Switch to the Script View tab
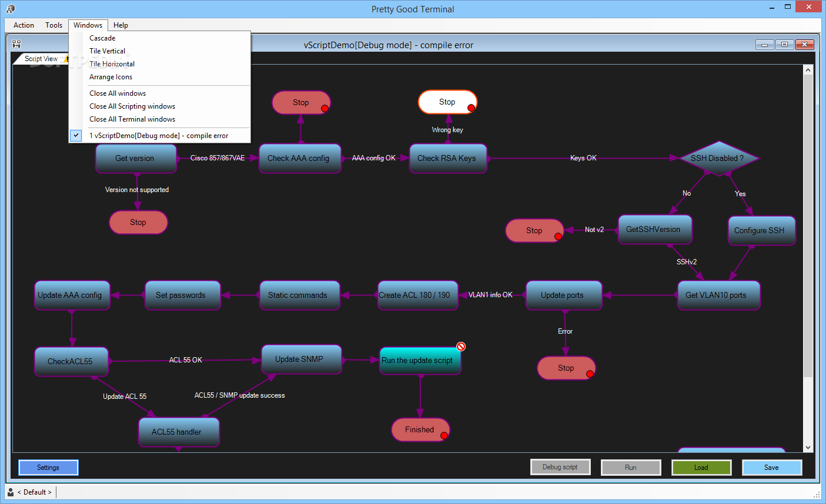 pyautogui.click(x=41, y=59)
